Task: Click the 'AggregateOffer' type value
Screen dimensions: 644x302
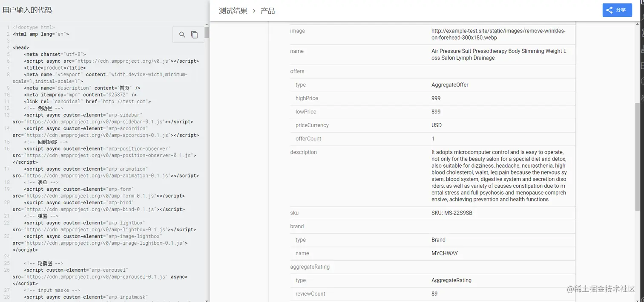Action: (x=450, y=85)
